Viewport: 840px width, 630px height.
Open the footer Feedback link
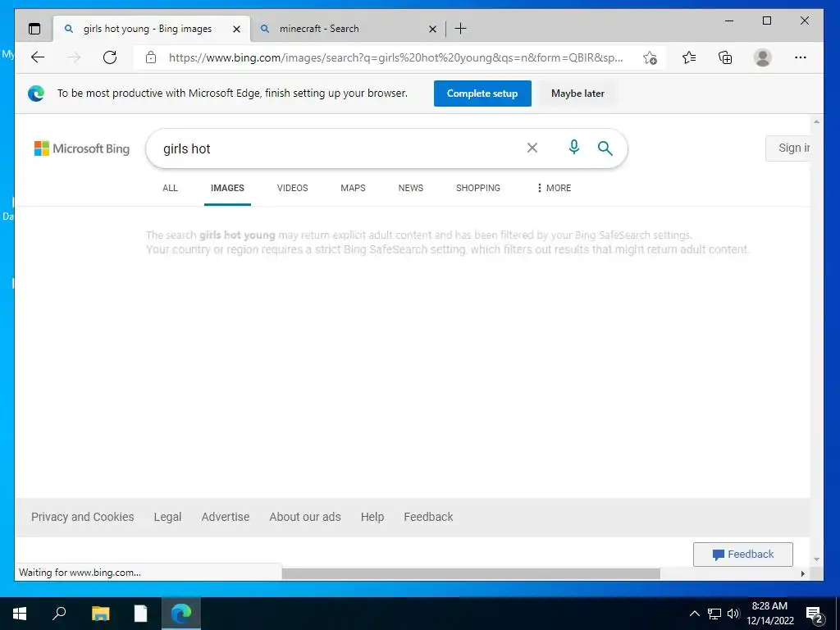coord(428,517)
